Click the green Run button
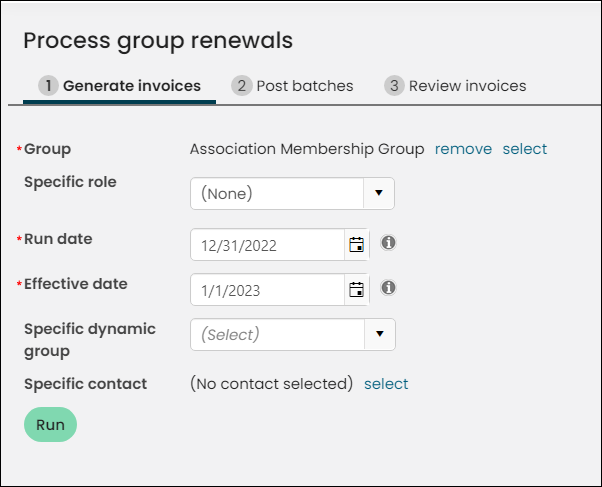Image resolution: width=602 pixels, height=487 pixels. [50, 424]
